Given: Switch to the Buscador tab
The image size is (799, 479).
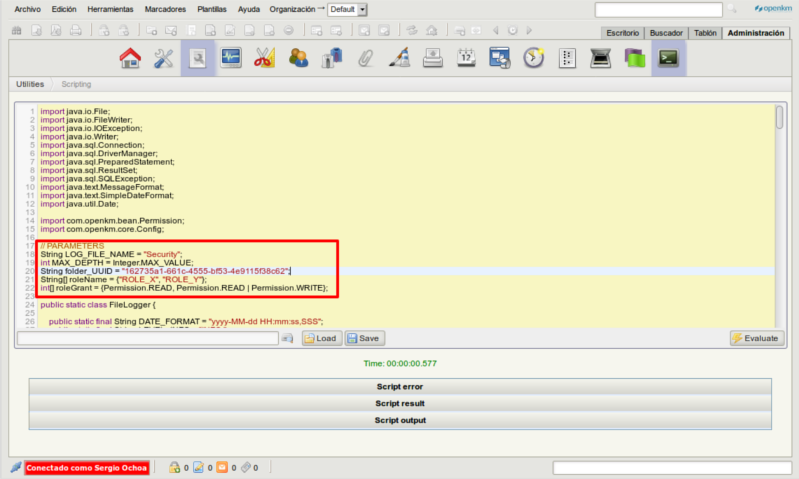Looking at the screenshot, I should coord(666,32).
